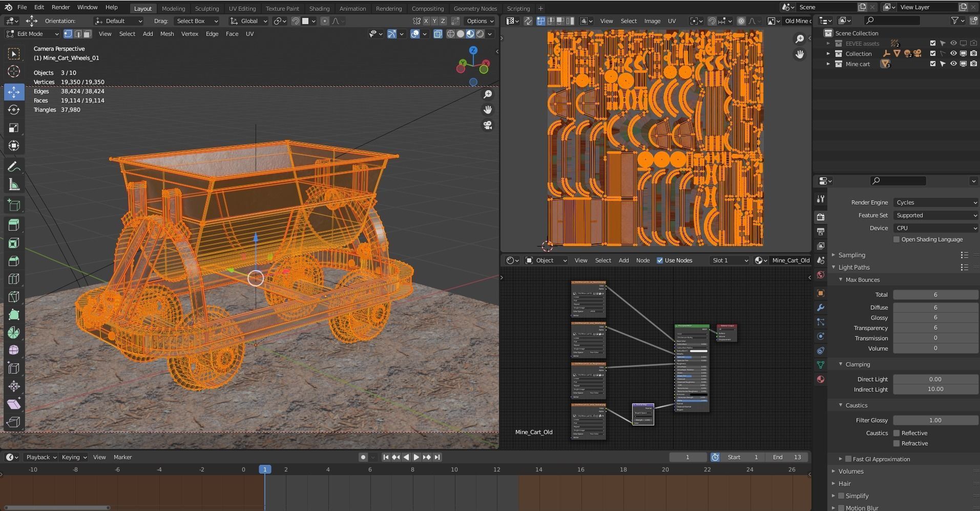Click the Options button in viewport header
980x511 pixels.
479,21
